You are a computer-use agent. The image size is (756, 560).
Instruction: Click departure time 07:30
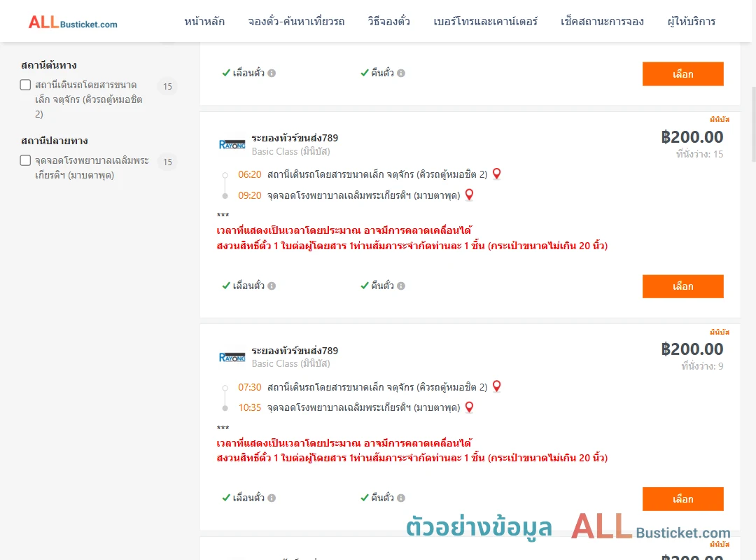click(x=250, y=387)
